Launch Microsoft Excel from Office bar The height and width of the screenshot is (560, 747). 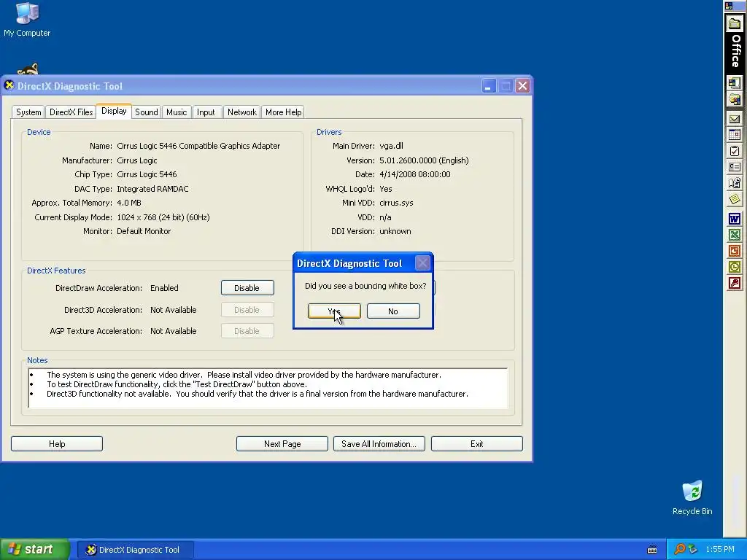(735, 235)
